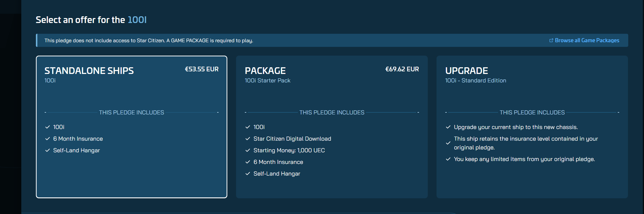Viewport: 644px width, 214px height.
Task: Click the checkmark beside 6 Month Insurance in Standalone Ships
Action: click(x=48, y=139)
